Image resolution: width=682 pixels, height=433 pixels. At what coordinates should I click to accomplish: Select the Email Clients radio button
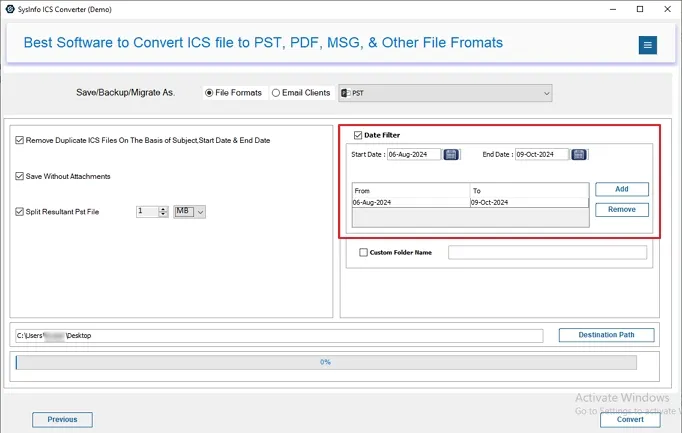coord(276,93)
